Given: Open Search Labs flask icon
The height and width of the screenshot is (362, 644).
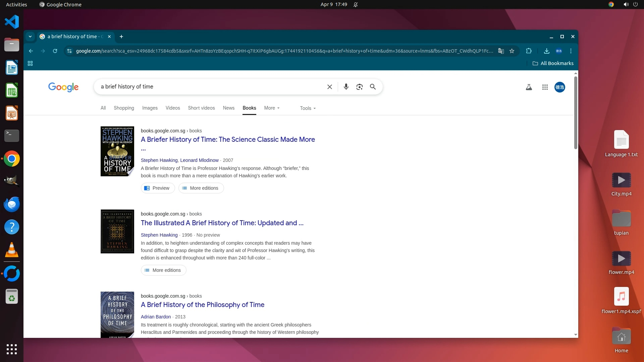Looking at the screenshot, I should [529, 87].
